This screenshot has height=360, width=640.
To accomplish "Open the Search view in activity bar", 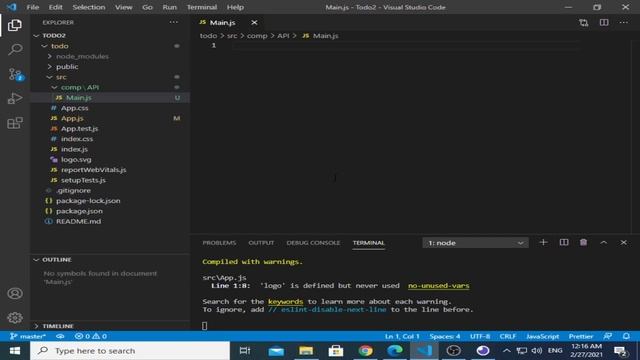I will 15,50.
